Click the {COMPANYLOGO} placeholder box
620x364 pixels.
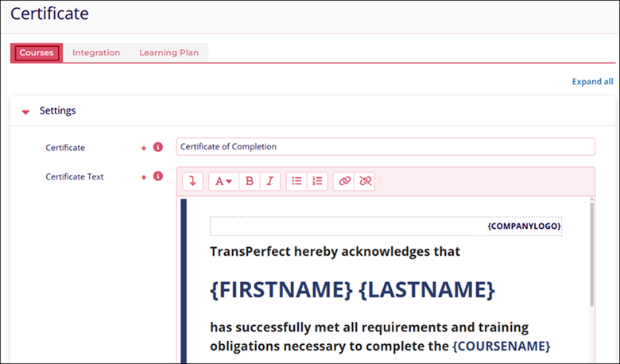pyautogui.click(x=386, y=227)
